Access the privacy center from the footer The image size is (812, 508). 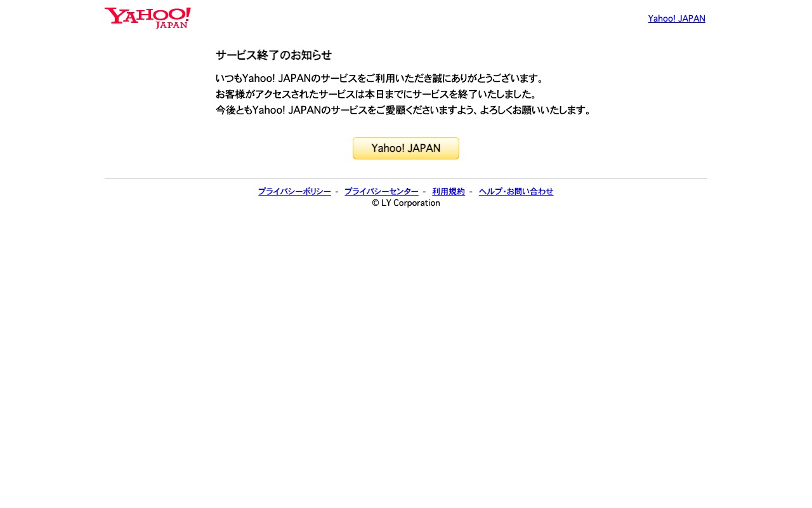click(x=381, y=191)
